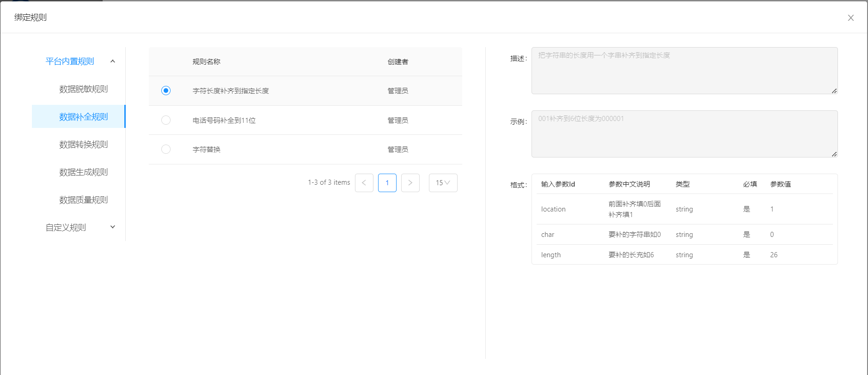Choose the 电话号码补全到11位 radio button
Viewport: 868px width, 375px height.
[x=166, y=120]
